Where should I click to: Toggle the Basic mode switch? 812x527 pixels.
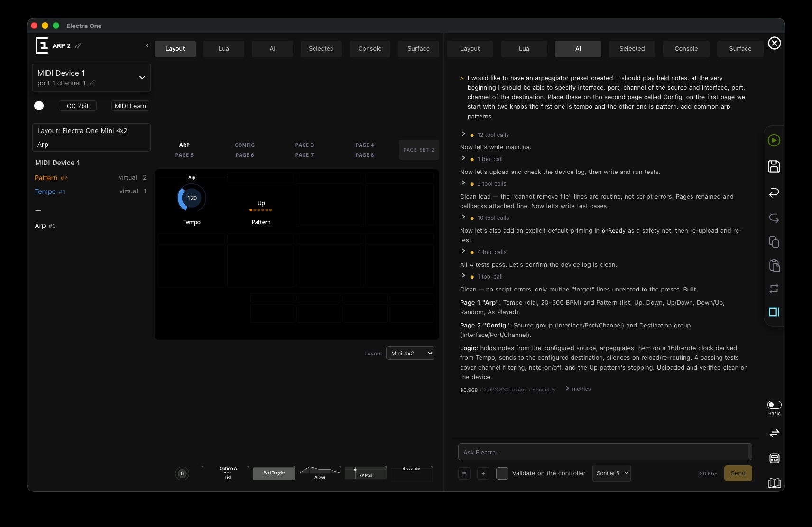774,405
